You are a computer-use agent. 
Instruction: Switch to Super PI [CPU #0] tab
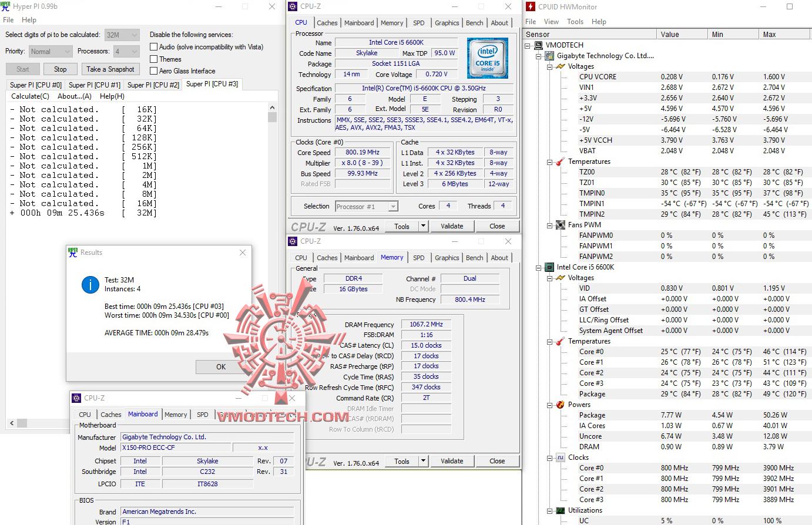click(x=35, y=85)
